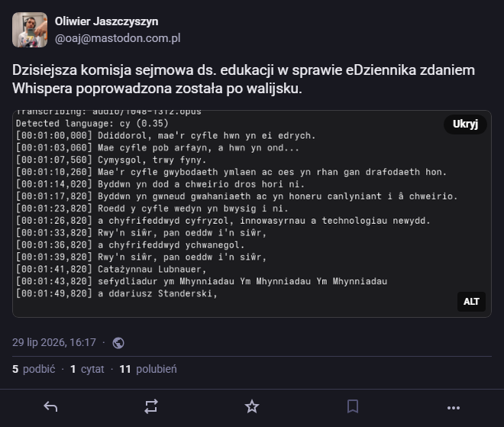Click the @oaj@mastodon.com.pl handle
The image size is (504, 427).
pyautogui.click(x=118, y=38)
